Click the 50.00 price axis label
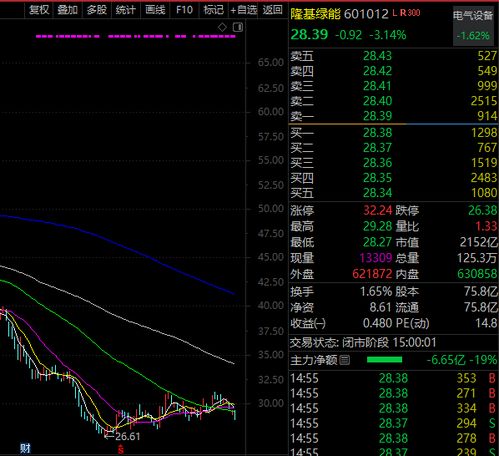The height and width of the screenshot is (456, 499). (271, 209)
